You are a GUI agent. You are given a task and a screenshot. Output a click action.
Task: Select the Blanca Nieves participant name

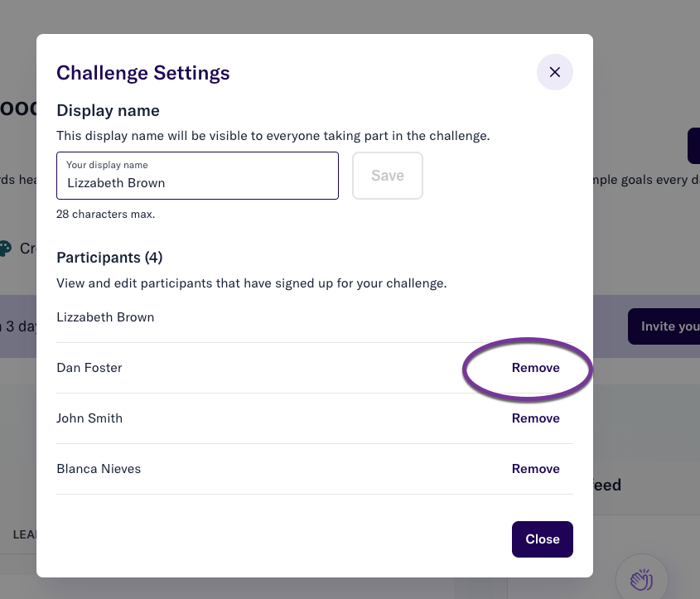99,468
